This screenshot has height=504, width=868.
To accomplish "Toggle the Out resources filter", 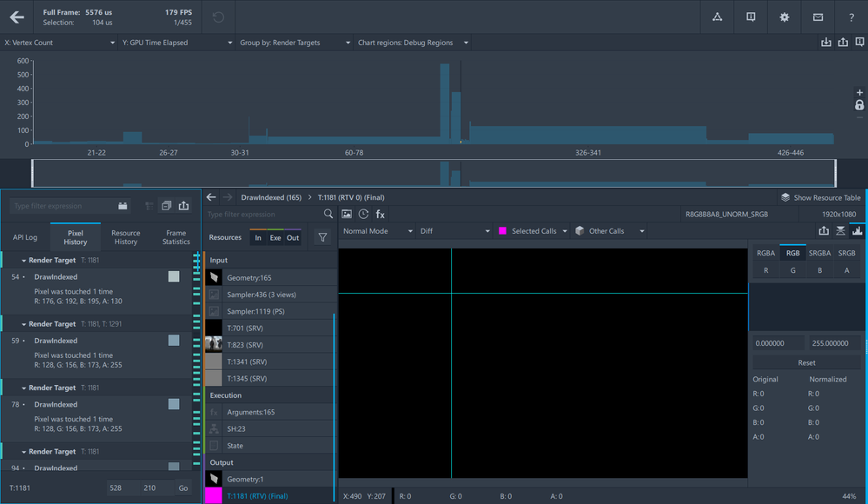I will point(293,237).
